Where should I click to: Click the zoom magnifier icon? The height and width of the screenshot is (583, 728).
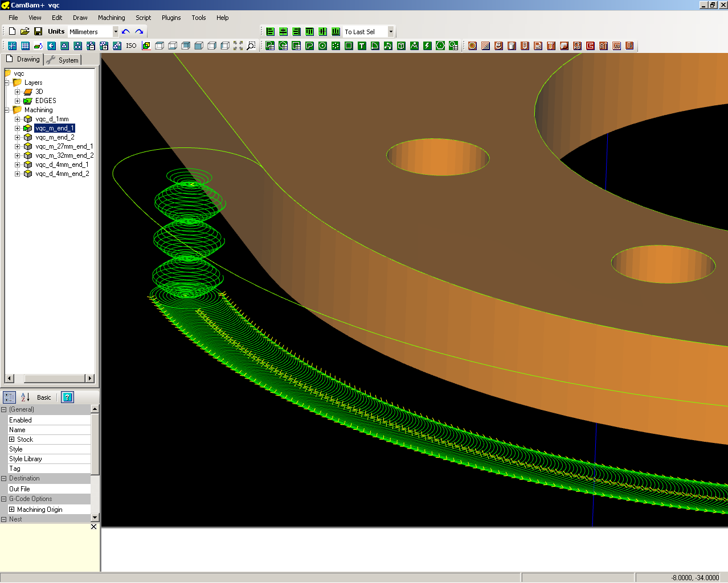click(251, 46)
